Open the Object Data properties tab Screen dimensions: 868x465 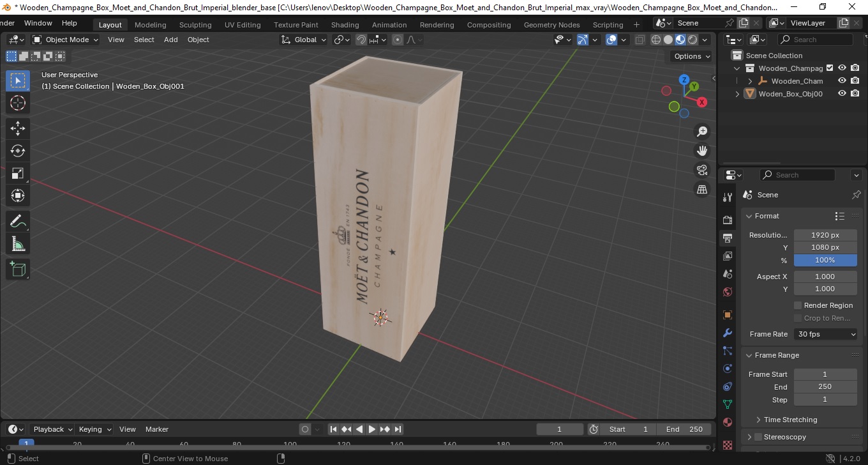pos(727,404)
